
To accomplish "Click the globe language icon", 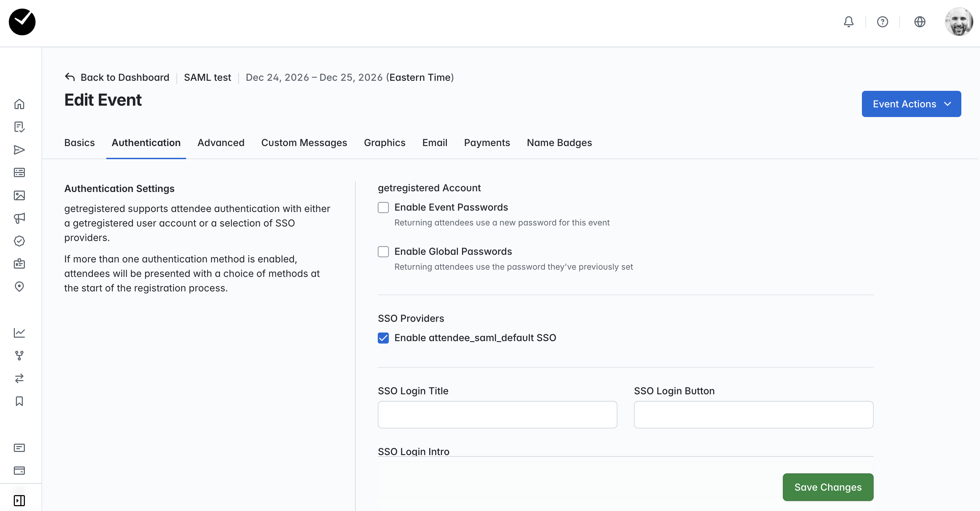I will tap(920, 22).
